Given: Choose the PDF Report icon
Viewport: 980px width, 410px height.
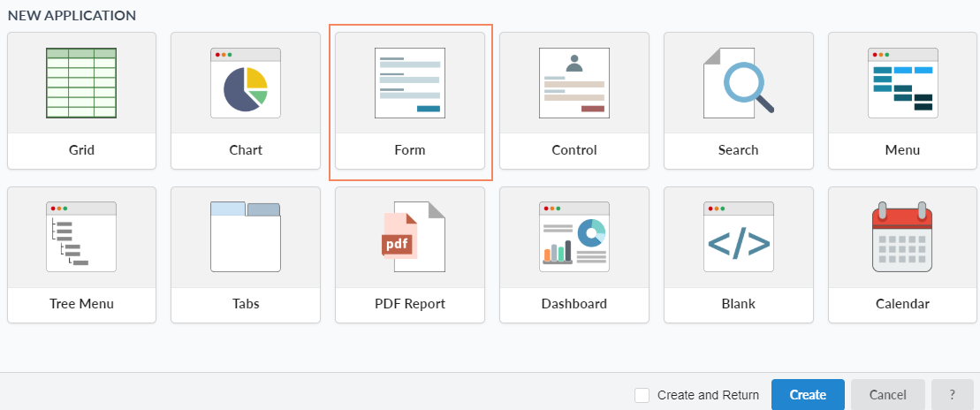Looking at the screenshot, I should point(410,237).
